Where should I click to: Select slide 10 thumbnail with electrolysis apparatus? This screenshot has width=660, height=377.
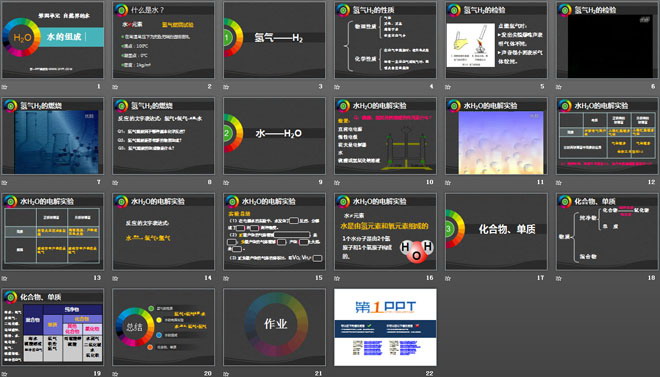point(385,136)
